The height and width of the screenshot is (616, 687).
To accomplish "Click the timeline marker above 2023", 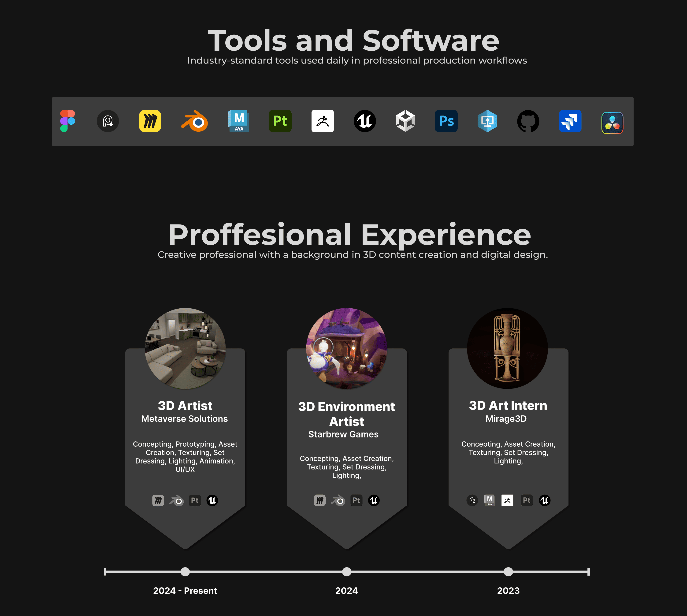I will [509, 572].
